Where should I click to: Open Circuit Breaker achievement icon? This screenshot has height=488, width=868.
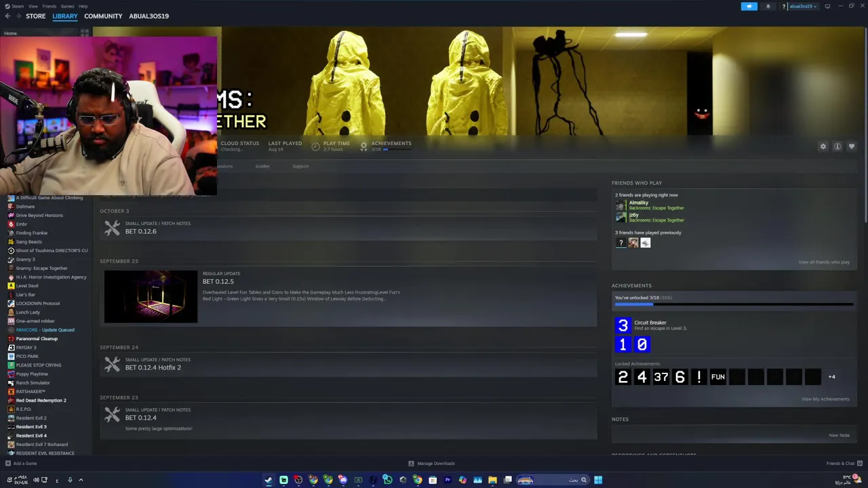tap(623, 325)
